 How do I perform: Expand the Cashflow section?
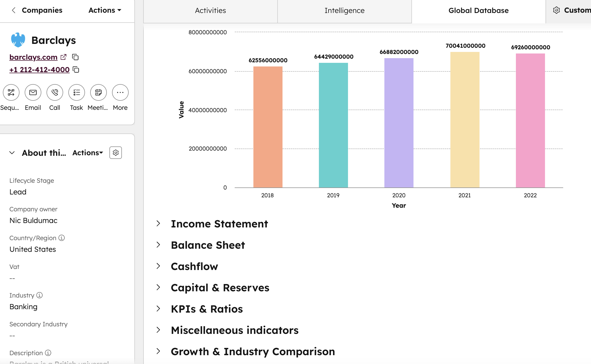click(x=158, y=266)
